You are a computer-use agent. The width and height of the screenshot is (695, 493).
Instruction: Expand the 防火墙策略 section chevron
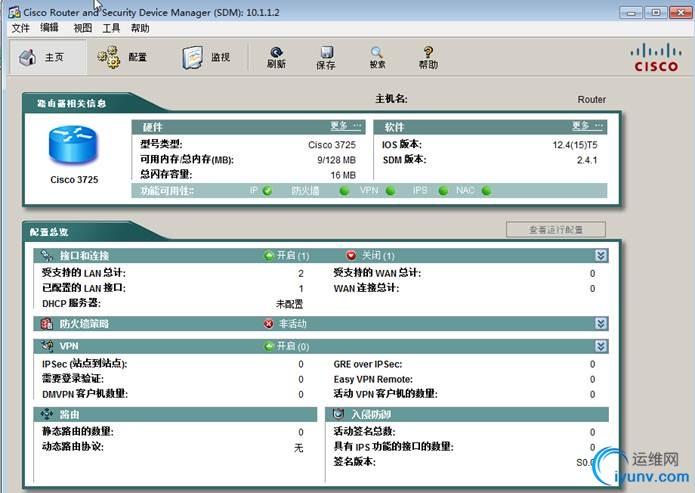click(x=601, y=323)
